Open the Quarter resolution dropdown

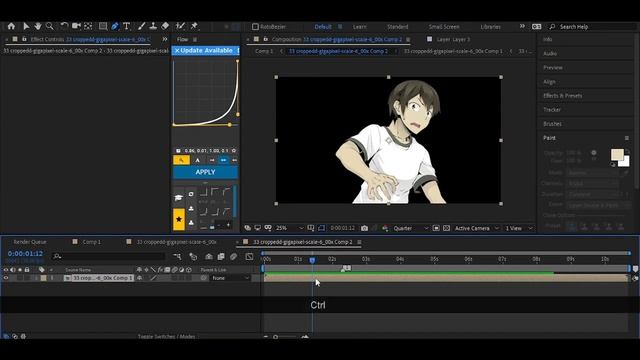pyautogui.click(x=411, y=228)
